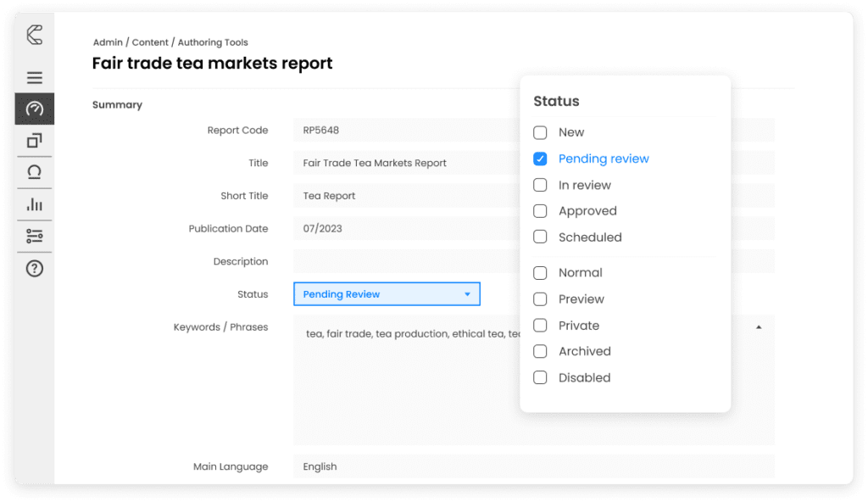
Task: Open the Status dropdown showing Pending Review
Action: tap(387, 294)
